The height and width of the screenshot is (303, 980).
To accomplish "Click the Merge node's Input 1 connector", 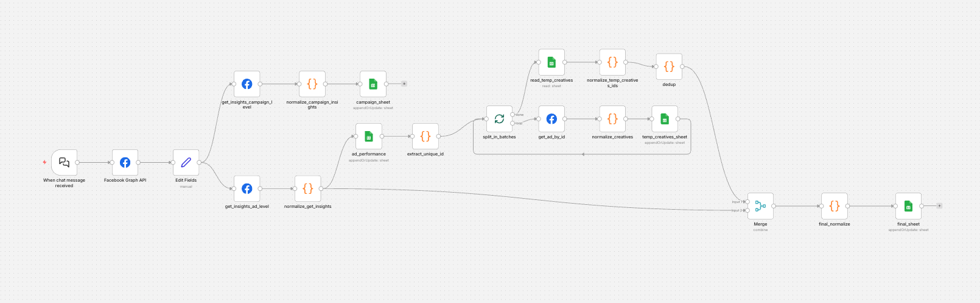I will pyautogui.click(x=747, y=202).
